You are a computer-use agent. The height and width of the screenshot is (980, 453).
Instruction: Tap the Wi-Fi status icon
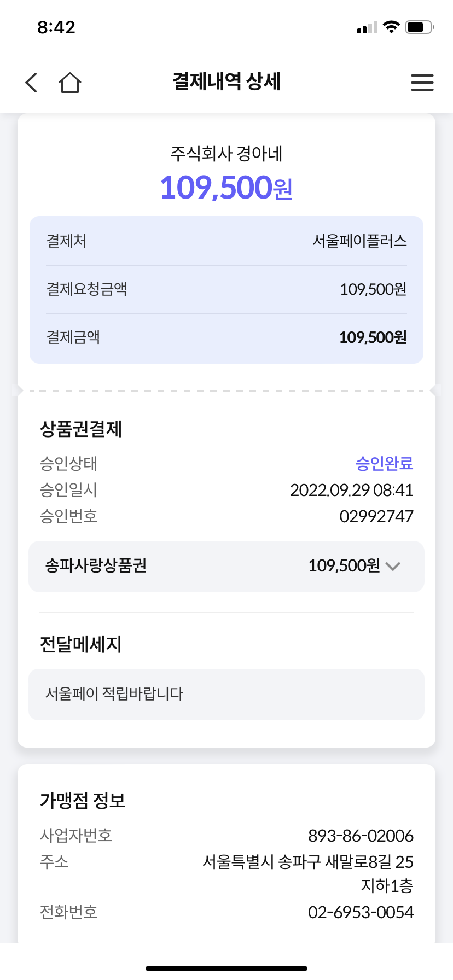tap(391, 27)
